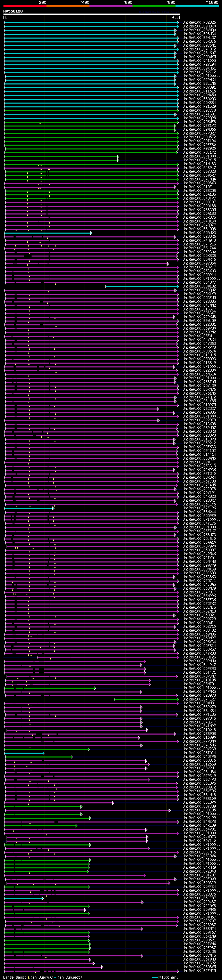This screenshot has height=980, width=222.
Task: Select the label UniRef100_Q41691
Action: pos(199,114)
